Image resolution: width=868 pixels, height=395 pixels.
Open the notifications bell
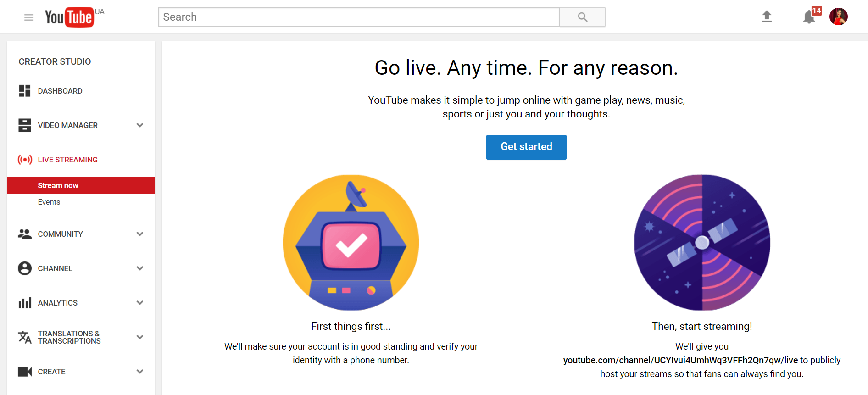[809, 17]
